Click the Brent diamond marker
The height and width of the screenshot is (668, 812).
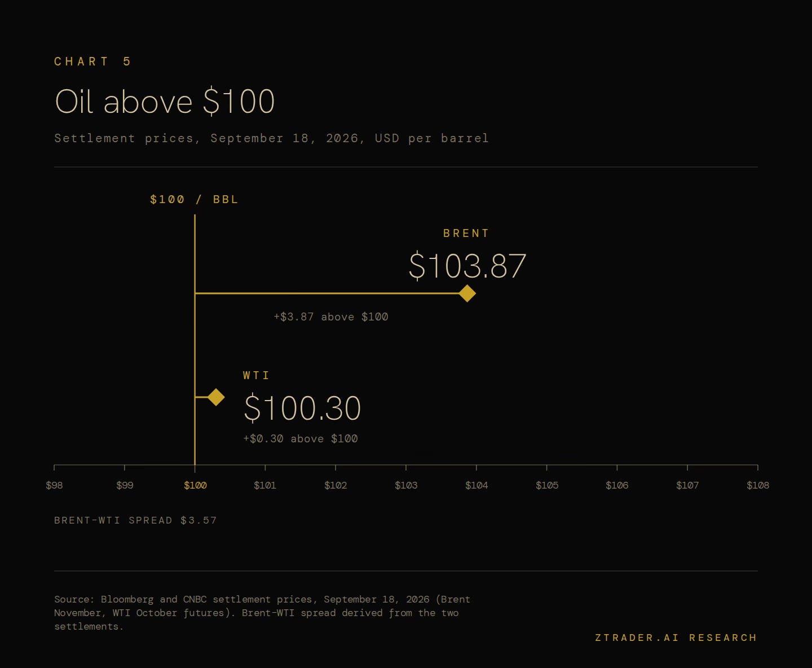467,293
